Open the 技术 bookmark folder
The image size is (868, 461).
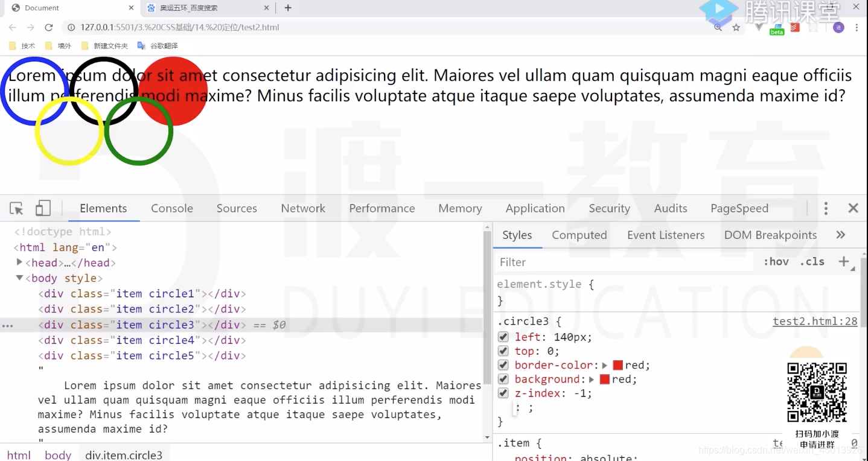click(22, 46)
